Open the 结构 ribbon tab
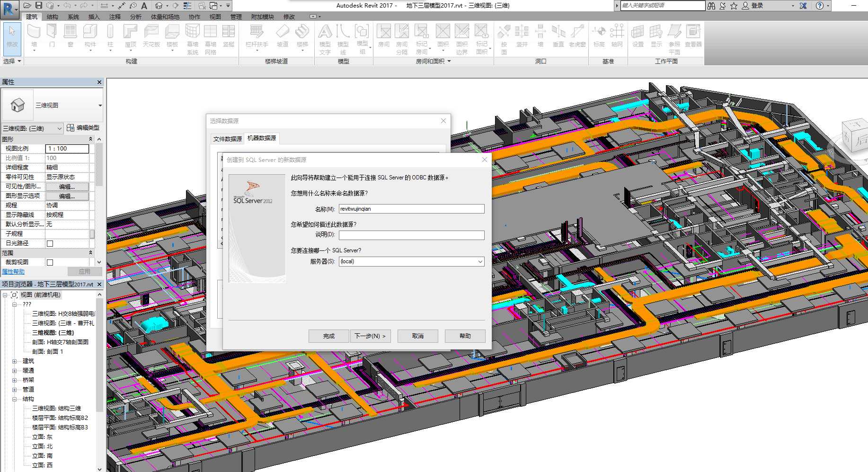Viewport: 868px width, 472px height. tap(53, 17)
